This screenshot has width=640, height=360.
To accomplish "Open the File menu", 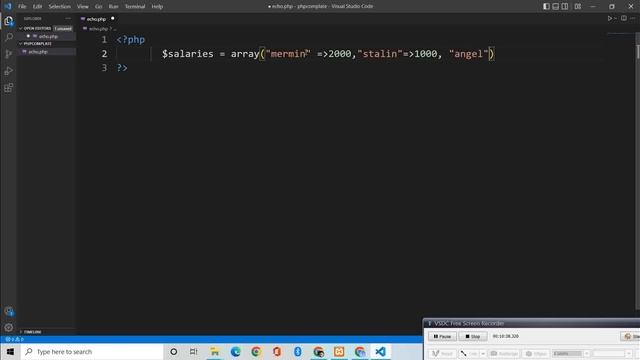I will click(x=22, y=7).
